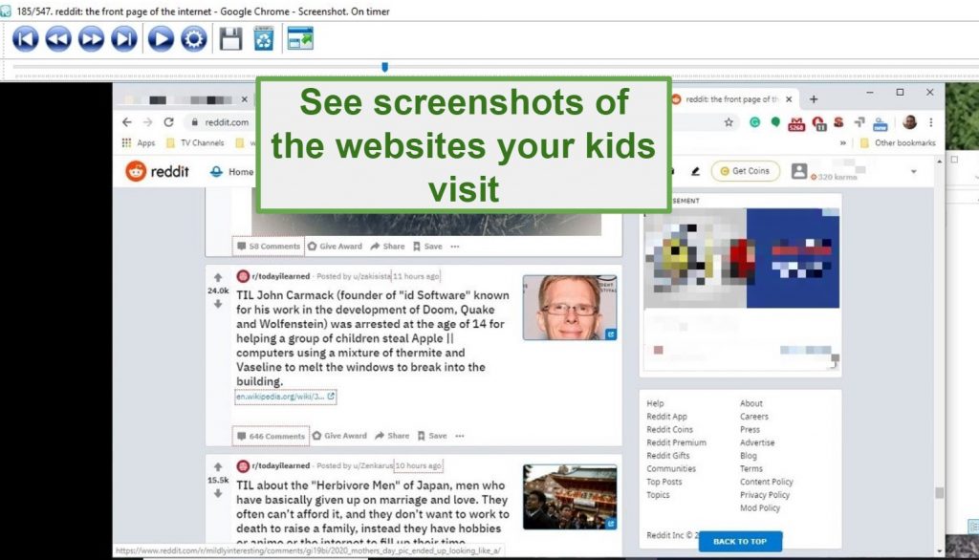Click the reddit logo
Image resolution: width=979 pixels, height=560 pixels.
158,171
